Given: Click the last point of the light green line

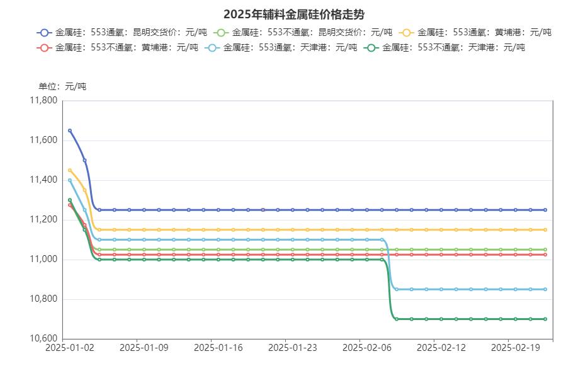Looking at the screenshot, I should click(545, 249).
